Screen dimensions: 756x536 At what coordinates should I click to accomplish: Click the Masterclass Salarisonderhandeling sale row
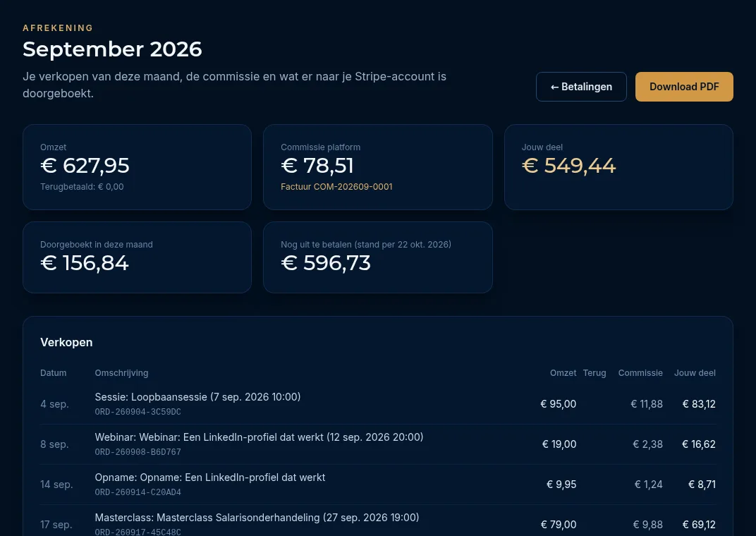pos(378,523)
